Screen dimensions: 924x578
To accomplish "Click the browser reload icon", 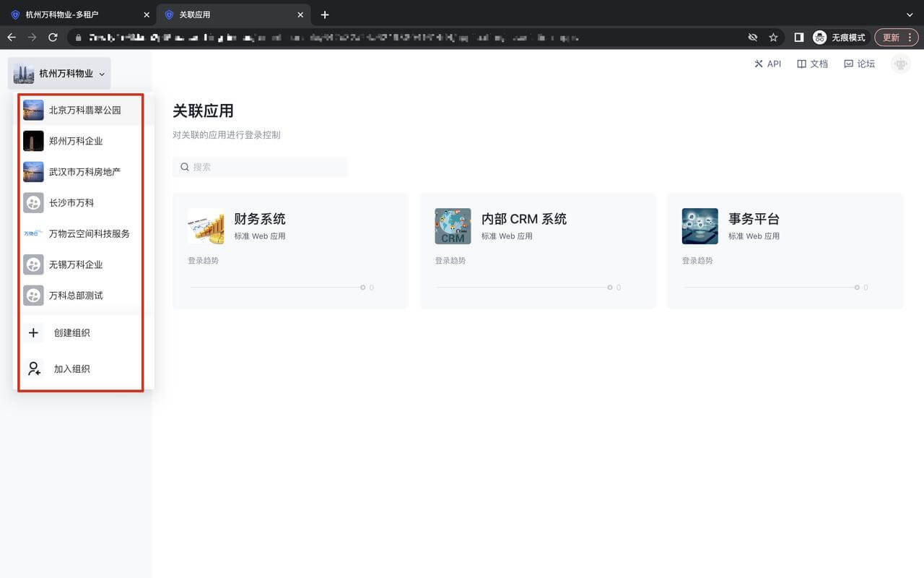I will click(x=53, y=37).
